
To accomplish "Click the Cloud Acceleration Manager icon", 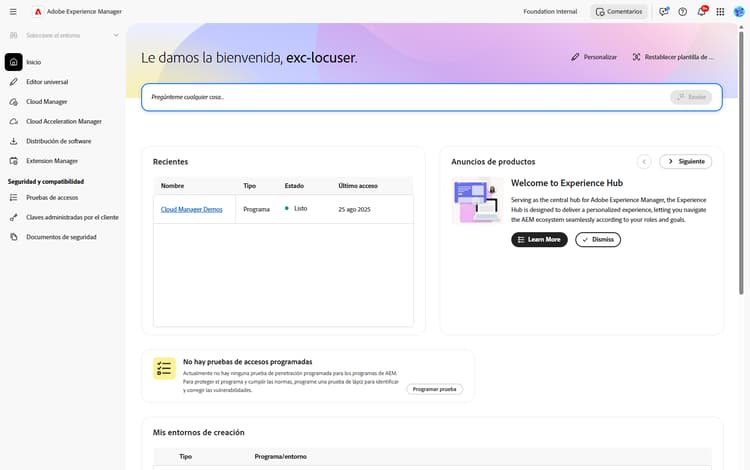I will tap(13, 121).
